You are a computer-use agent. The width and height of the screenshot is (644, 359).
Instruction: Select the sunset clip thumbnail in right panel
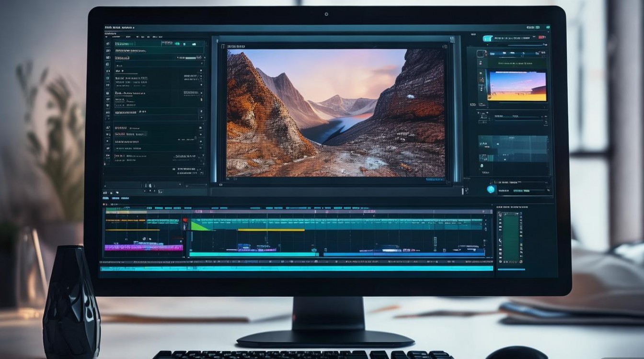pyautogui.click(x=517, y=86)
